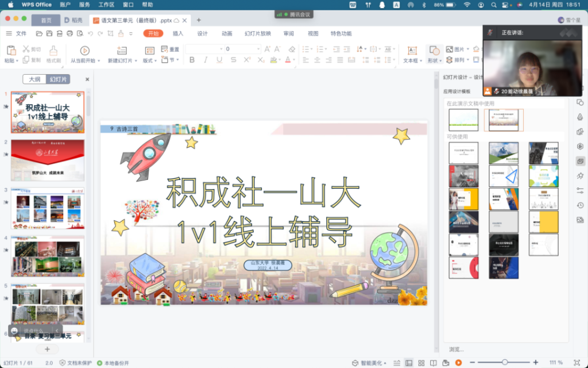Screen dimensions: 588x368
Task: Select slide 2 thumbnail in slide panel
Action: [47, 160]
